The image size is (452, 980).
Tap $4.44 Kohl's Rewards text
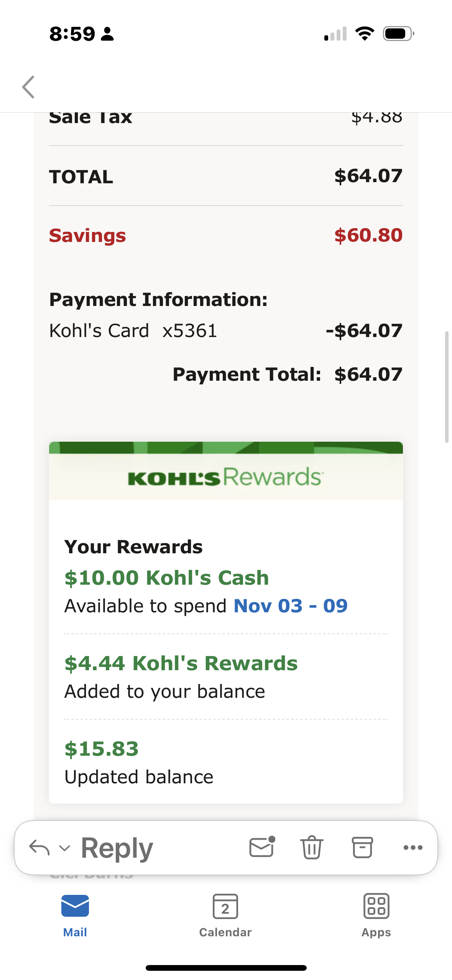click(x=181, y=663)
